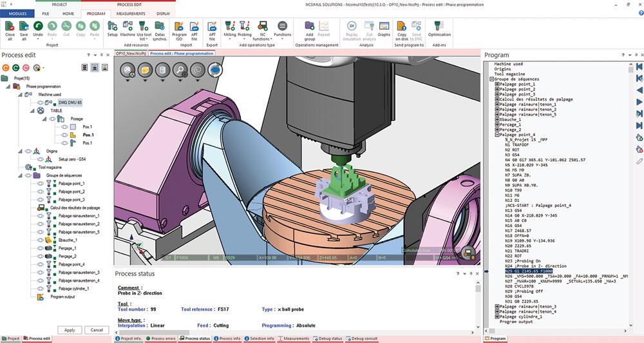
Task: Expand Ebauche_1 in Program list
Action: pos(497,120)
